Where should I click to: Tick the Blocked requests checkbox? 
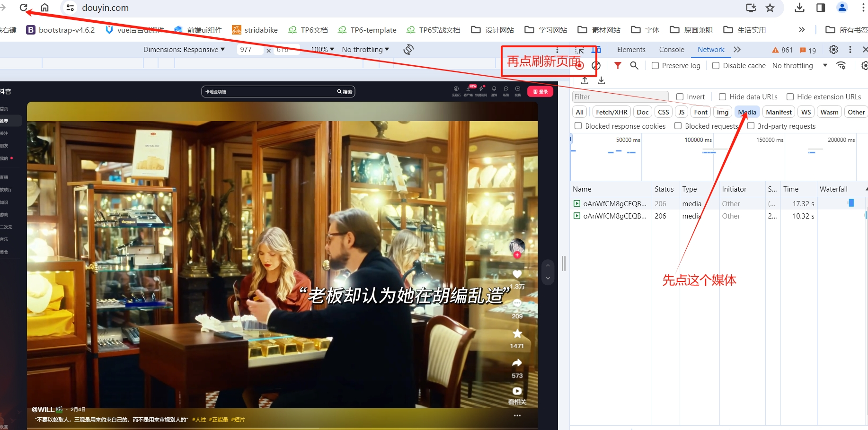point(678,126)
